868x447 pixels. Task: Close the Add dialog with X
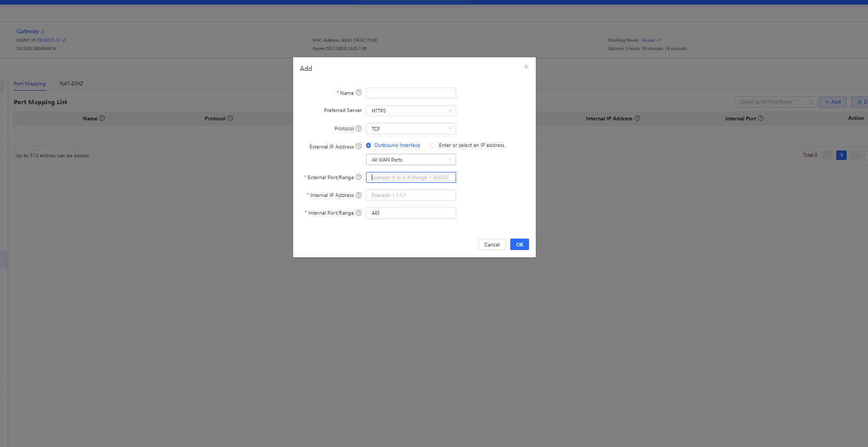coord(526,67)
